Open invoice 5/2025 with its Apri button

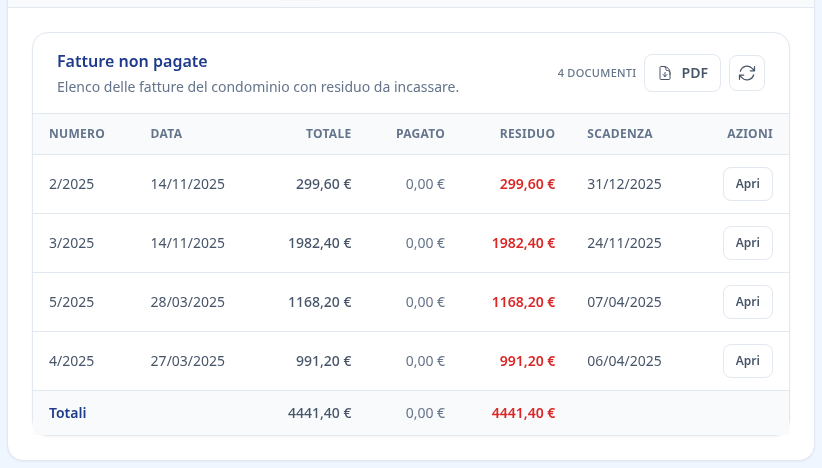(x=748, y=302)
